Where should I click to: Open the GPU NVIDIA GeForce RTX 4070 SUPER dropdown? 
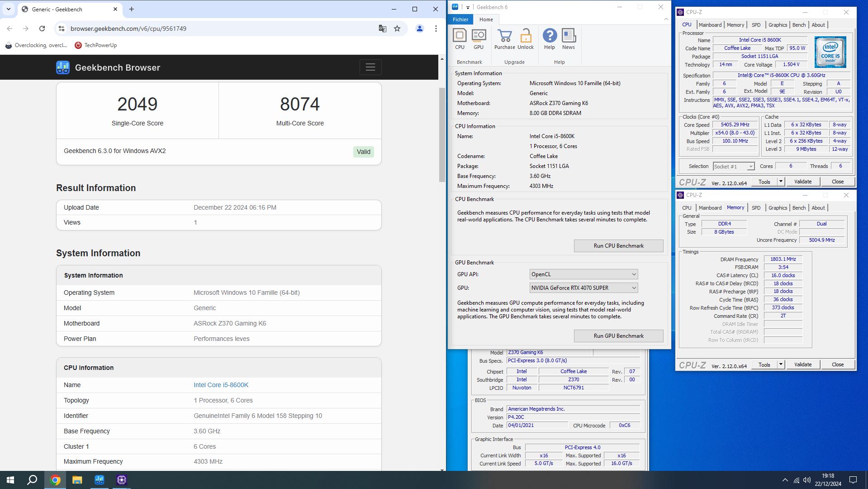tap(583, 288)
